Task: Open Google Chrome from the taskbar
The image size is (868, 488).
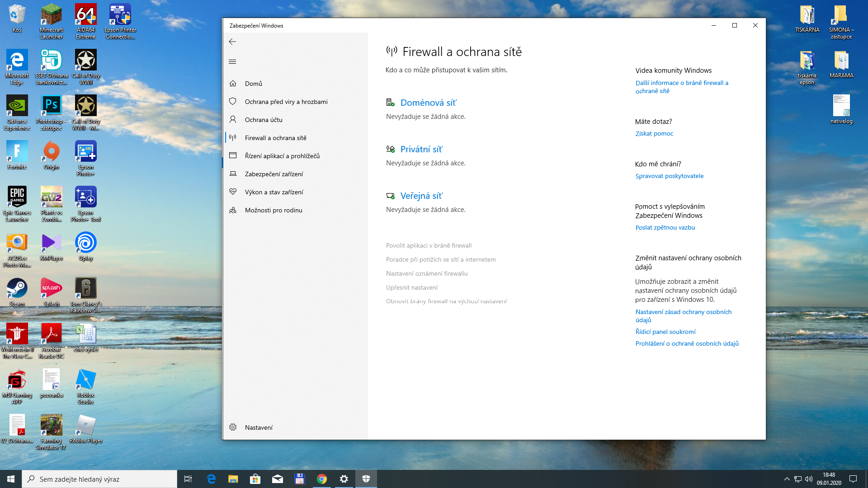Action: pyautogui.click(x=322, y=479)
